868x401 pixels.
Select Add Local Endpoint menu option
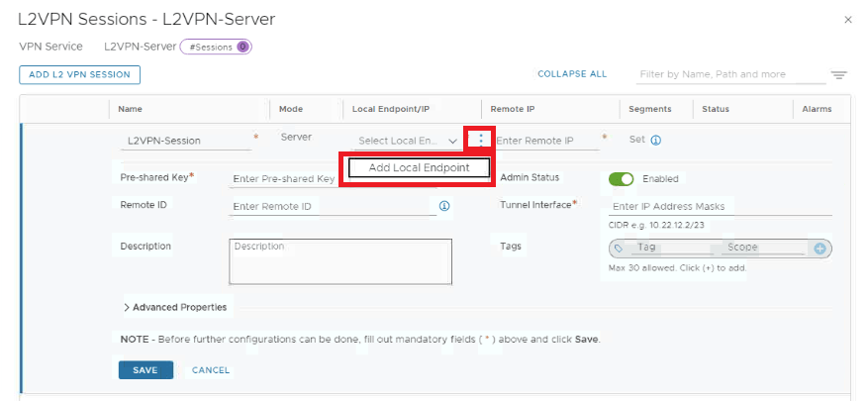coord(419,168)
